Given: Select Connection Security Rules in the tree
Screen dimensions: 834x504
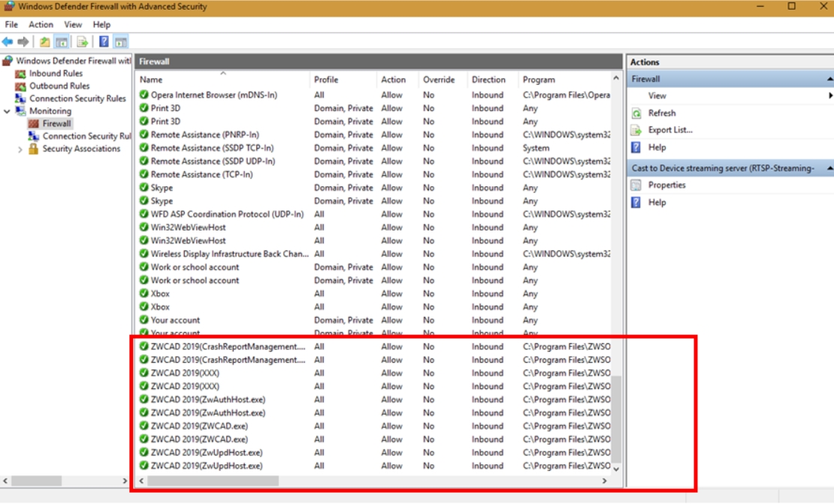Looking at the screenshot, I should (x=77, y=98).
